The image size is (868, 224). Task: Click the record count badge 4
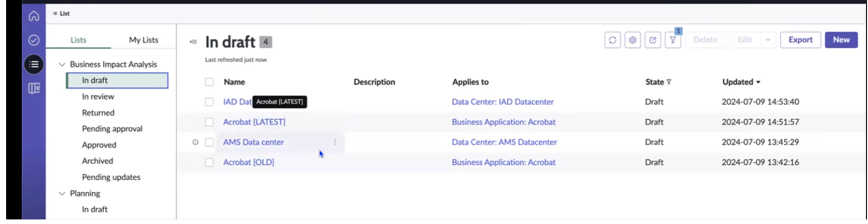point(266,42)
